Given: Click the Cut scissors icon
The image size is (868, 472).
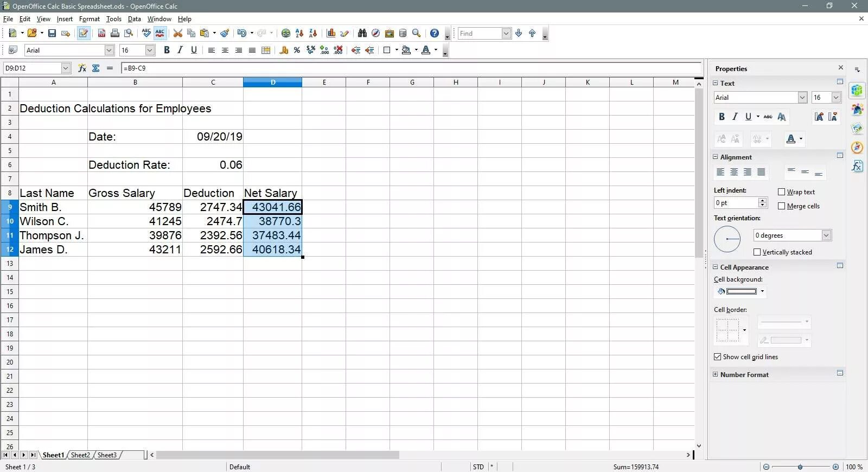Looking at the screenshot, I should [177, 33].
